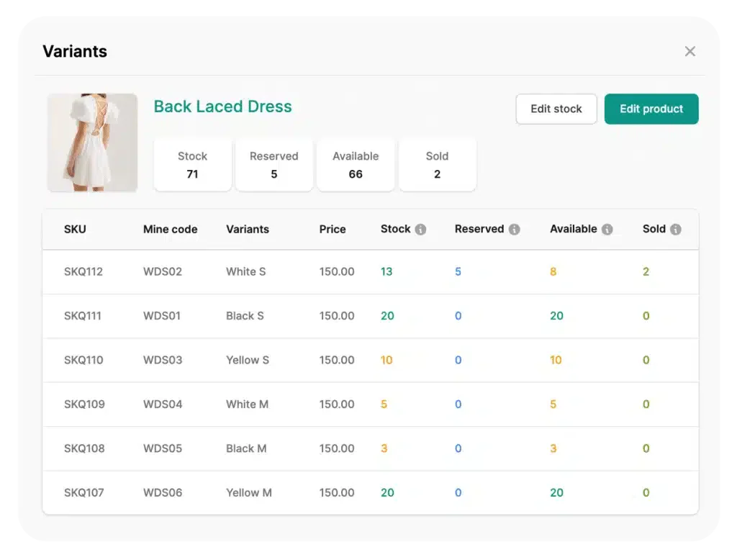This screenshot has width=737, height=560.
Task: Click mine code WDS06
Action: 163,493
